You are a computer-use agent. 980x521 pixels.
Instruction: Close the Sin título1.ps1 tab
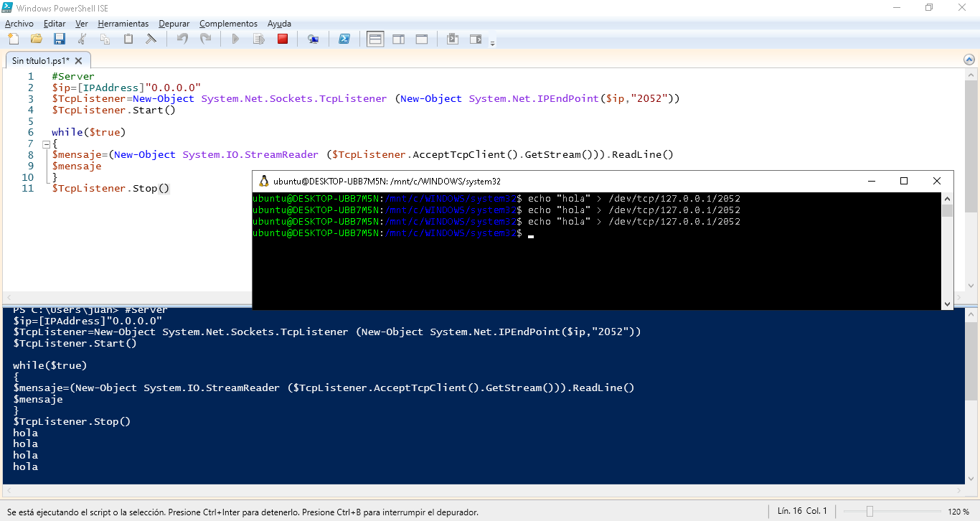tap(79, 61)
